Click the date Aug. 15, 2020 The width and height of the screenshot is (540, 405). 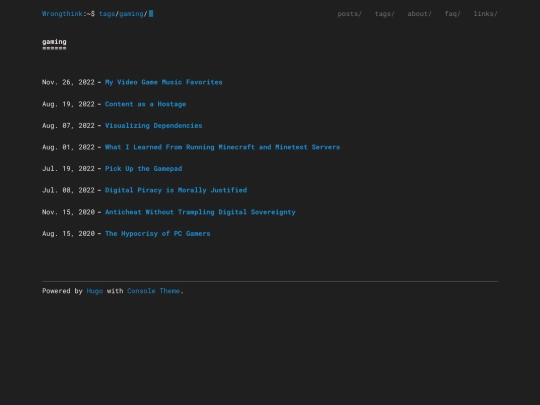click(68, 233)
